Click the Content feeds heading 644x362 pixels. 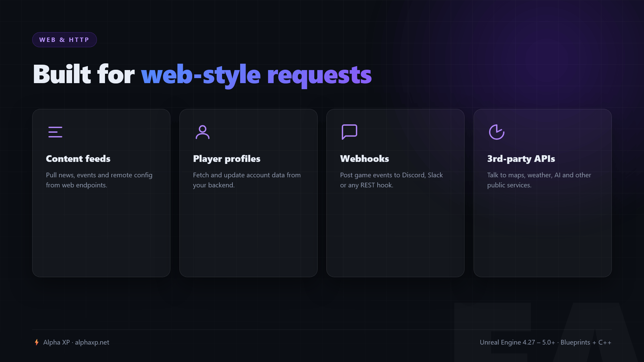(78, 159)
